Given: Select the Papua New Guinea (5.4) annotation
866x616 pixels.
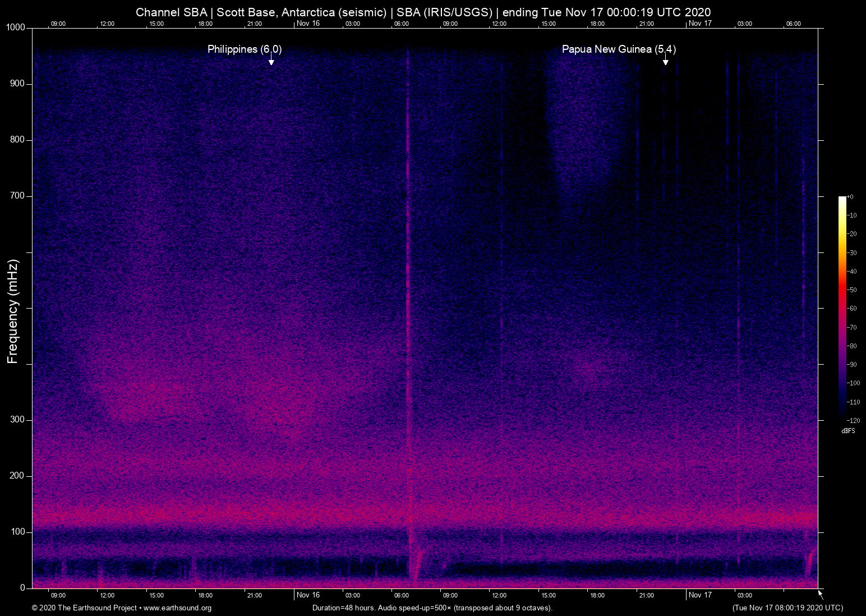Looking at the screenshot, I should click(x=619, y=49).
